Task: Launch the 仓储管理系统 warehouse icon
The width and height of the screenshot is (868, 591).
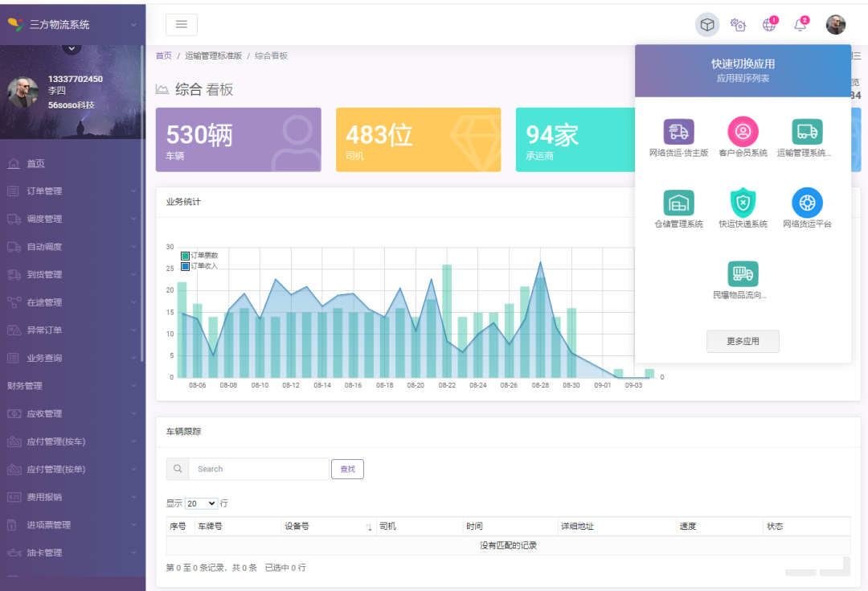Action: point(678,203)
